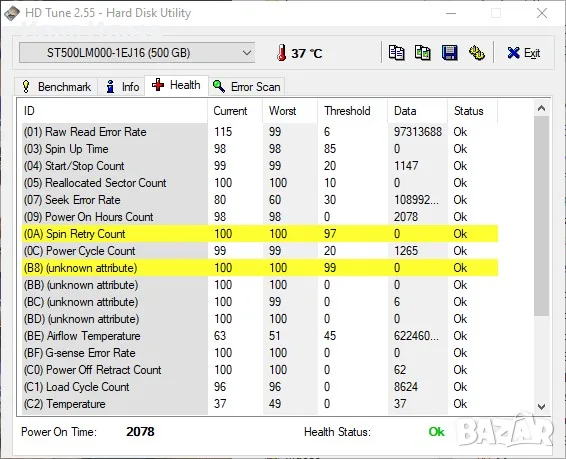Click the floppy disk save icon
The height and width of the screenshot is (459, 566).
click(449, 53)
